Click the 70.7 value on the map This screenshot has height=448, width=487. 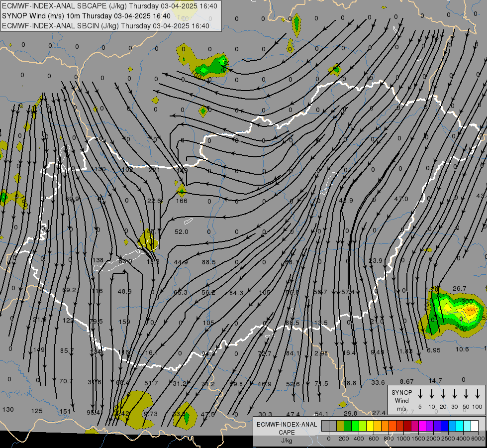click(66, 381)
